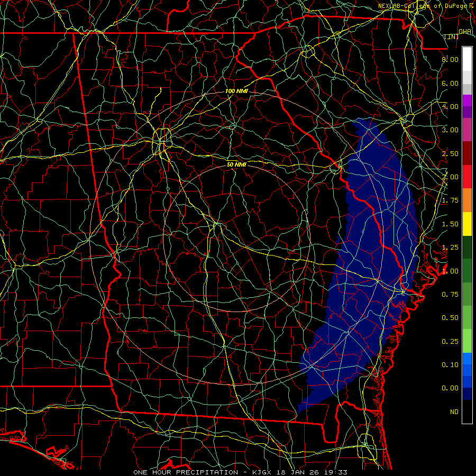This screenshot has width=476, height=476.
Task: Click the '1.50' legend value
Action: point(450,224)
